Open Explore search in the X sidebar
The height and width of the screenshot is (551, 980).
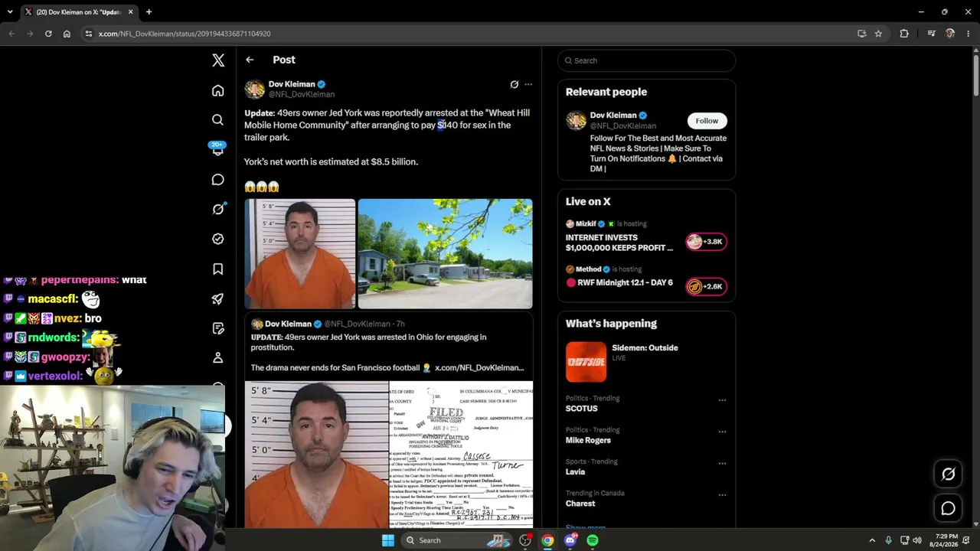(218, 119)
